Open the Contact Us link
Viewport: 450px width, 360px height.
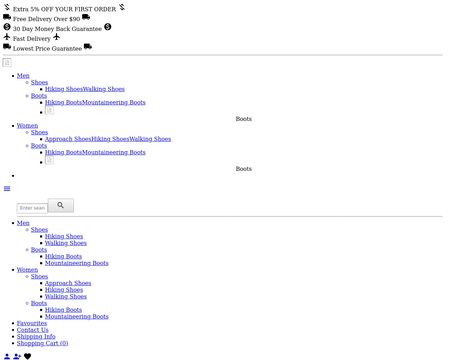[33, 330]
